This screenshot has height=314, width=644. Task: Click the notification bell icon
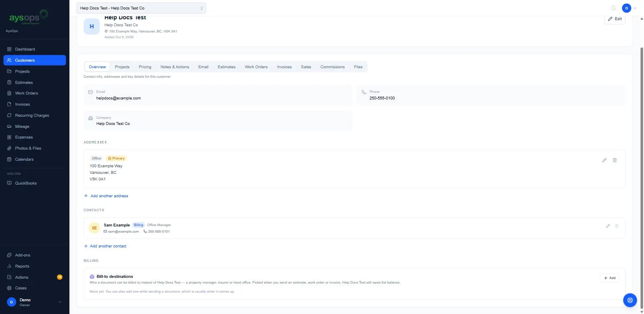(x=613, y=8)
